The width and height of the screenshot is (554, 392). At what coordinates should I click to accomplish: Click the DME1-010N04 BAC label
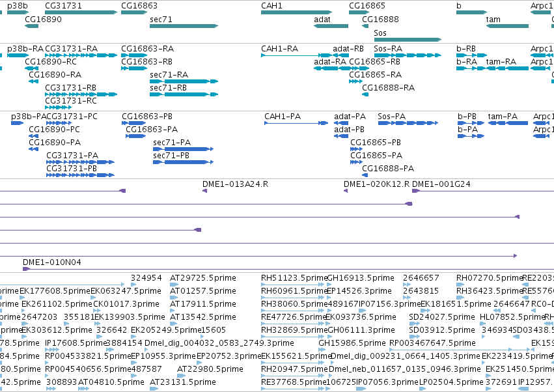52,262
